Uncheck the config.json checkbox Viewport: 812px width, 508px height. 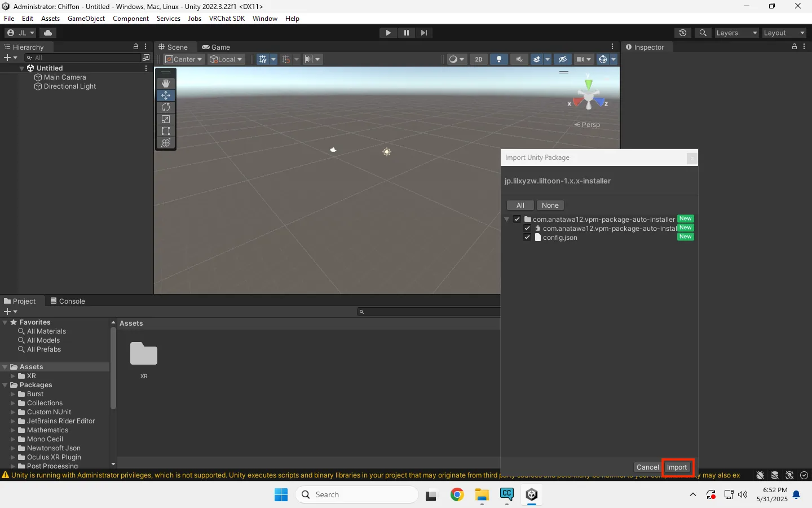(527, 238)
